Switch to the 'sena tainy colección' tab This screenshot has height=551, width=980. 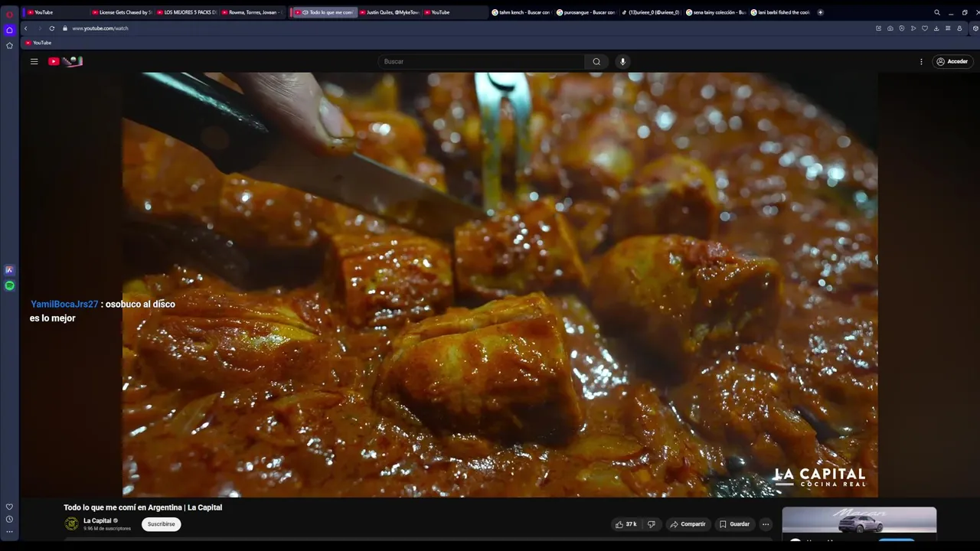click(716, 12)
